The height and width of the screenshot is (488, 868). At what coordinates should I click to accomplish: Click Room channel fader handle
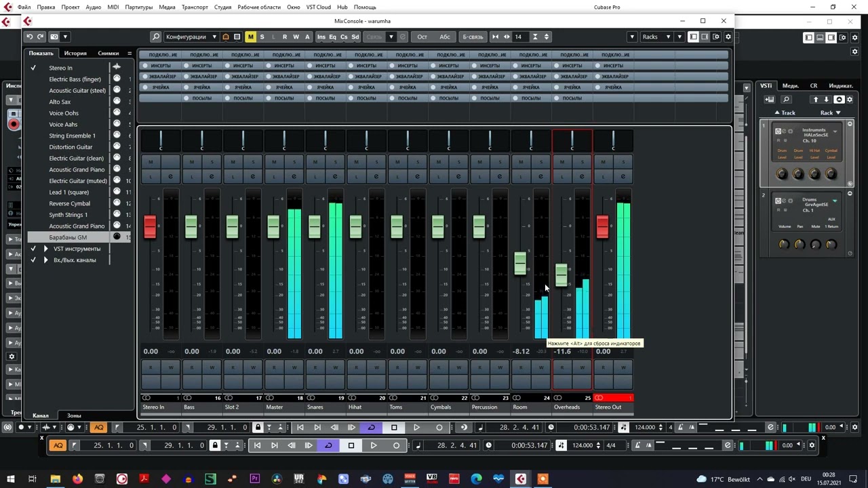[520, 263]
